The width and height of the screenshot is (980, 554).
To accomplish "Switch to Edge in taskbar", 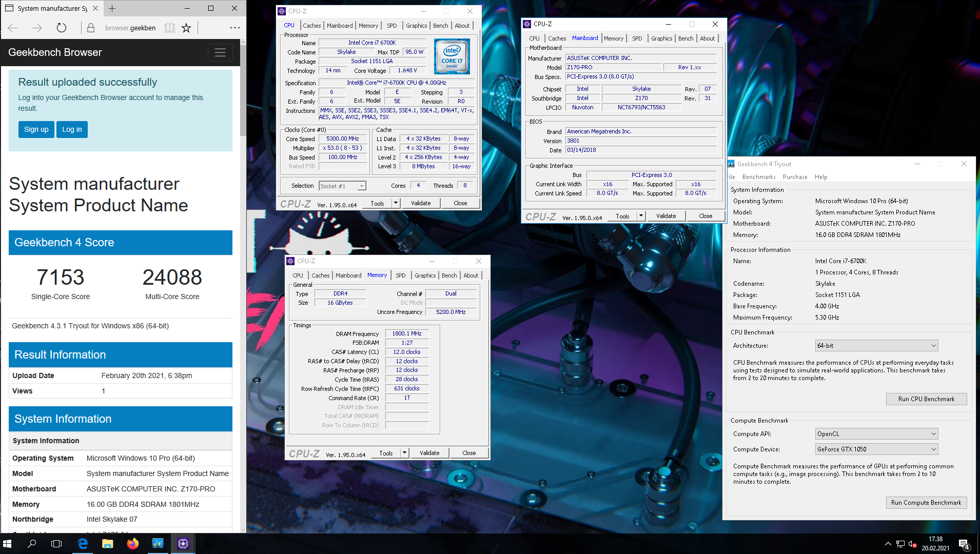I will tap(82, 544).
